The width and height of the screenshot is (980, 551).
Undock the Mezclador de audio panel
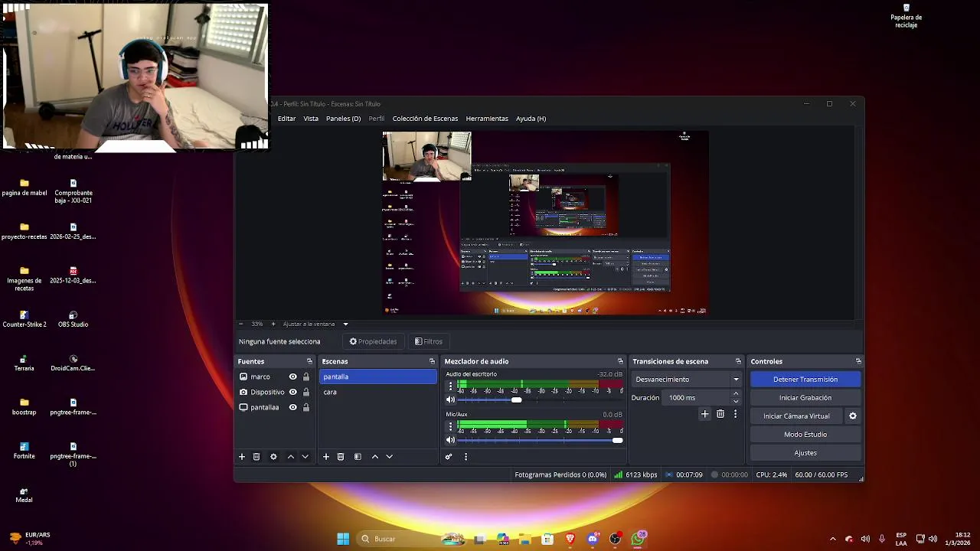pyautogui.click(x=620, y=361)
